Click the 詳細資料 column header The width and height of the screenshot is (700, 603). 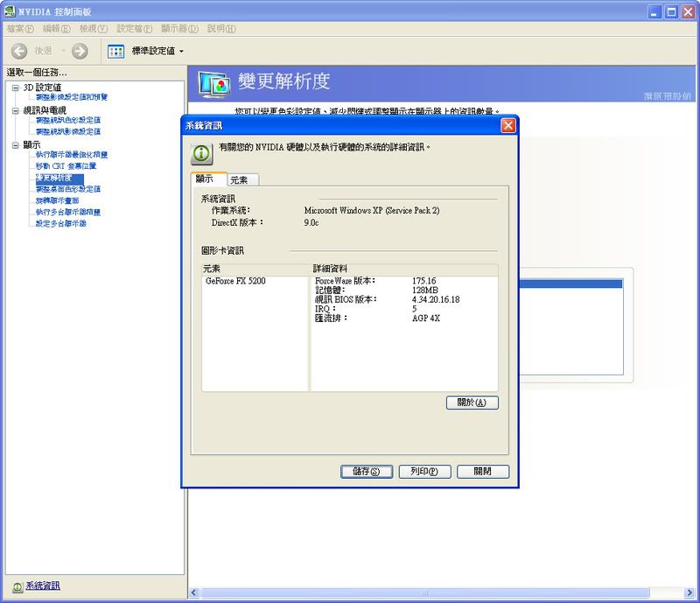pyautogui.click(x=404, y=269)
